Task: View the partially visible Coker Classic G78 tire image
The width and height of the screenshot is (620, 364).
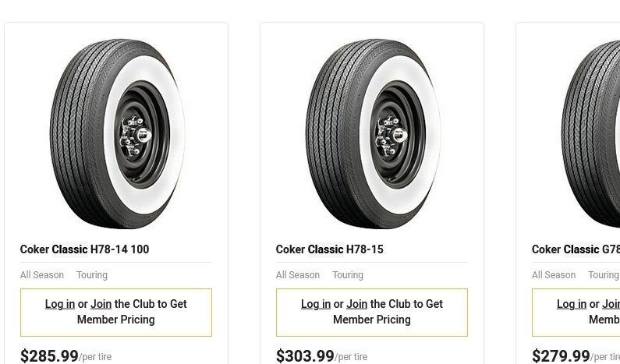Action: click(x=591, y=133)
